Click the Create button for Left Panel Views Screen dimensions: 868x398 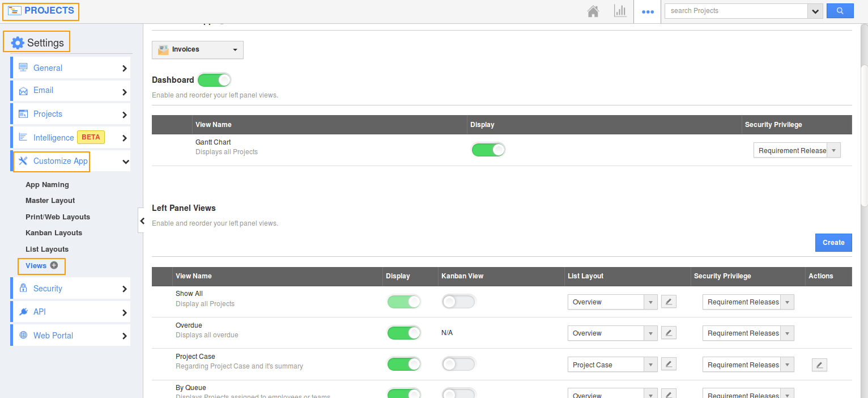click(833, 242)
